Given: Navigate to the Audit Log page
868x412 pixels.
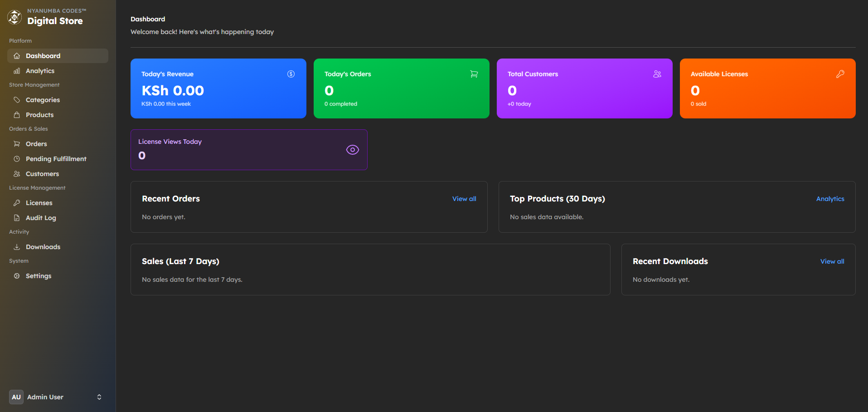Looking at the screenshot, I should coord(41,218).
